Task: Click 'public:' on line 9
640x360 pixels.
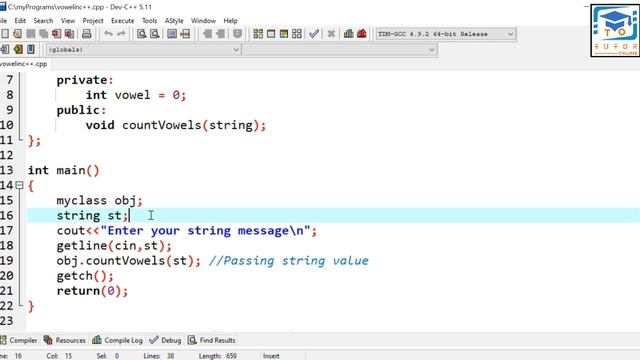Action: pyautogui.click(x=81, y=110)
